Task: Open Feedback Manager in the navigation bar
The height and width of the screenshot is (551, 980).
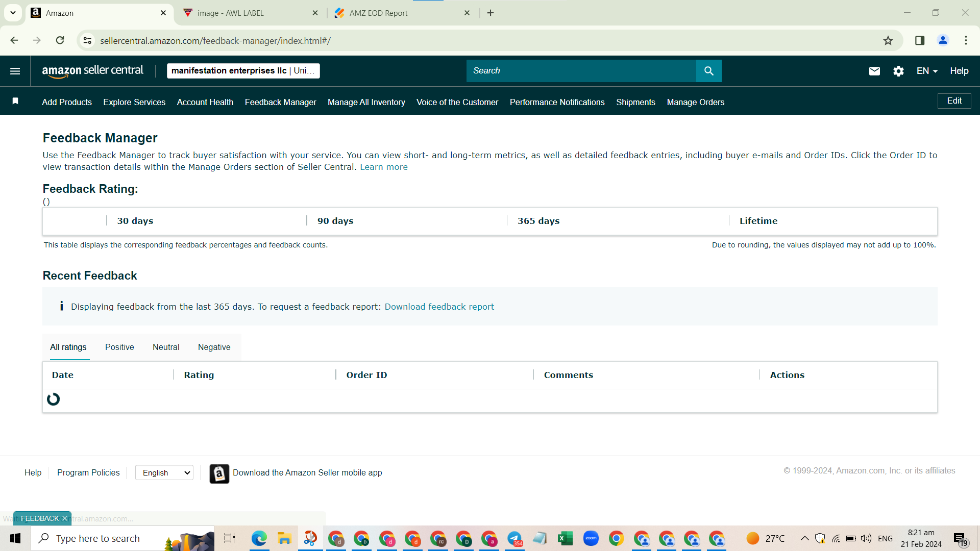Action: click(x=281, y=103)
